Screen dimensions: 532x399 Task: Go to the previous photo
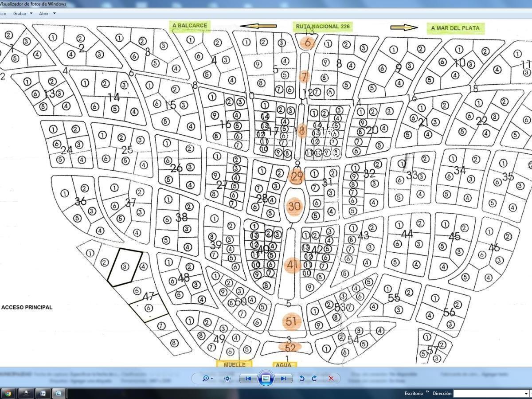pos(248,378)
